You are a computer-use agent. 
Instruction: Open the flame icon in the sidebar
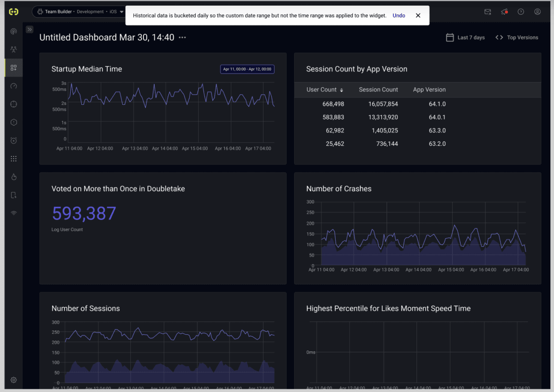pos(13,177)
